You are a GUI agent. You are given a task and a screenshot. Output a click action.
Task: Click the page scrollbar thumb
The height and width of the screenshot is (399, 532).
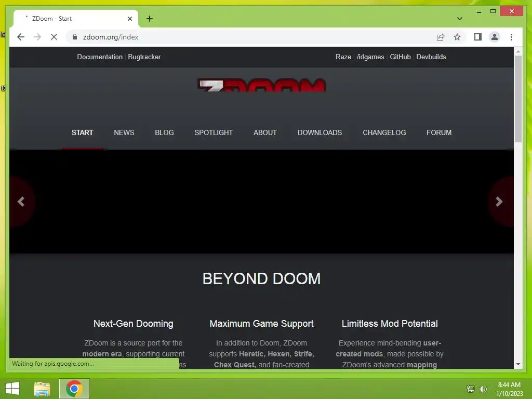coord(518,98)
